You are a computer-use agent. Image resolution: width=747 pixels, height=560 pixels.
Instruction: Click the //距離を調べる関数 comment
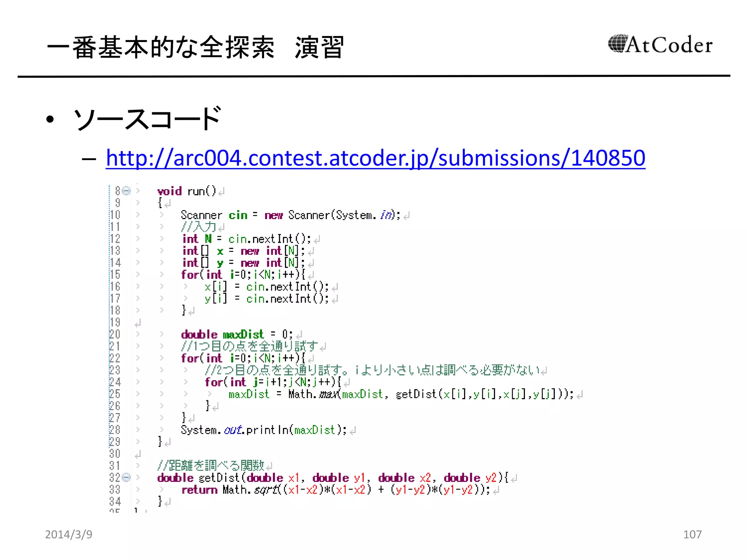[211, 466]
